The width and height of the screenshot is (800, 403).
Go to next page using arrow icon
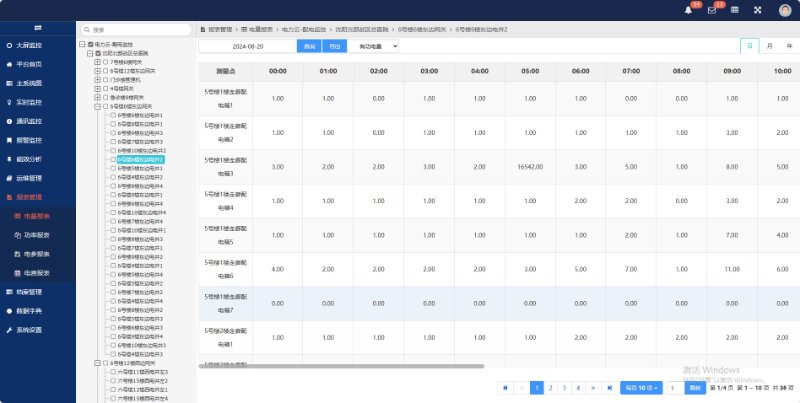pos(594,387)
